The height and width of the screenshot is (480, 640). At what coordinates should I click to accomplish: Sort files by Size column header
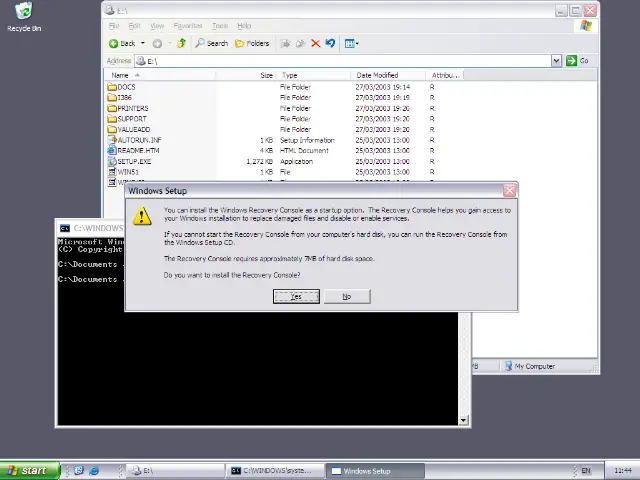(x=246, y=75)
